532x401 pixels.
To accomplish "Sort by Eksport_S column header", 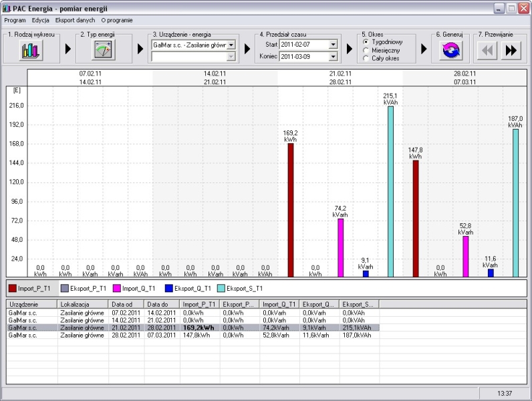I will (359, 304).
